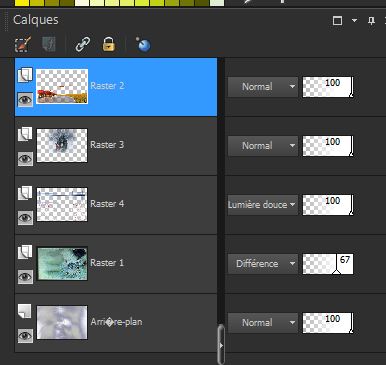This screenshot has height=365, width=386.
Task: Toggle visibility of the Raster 4 layer
Action: [x=25, y=218]
